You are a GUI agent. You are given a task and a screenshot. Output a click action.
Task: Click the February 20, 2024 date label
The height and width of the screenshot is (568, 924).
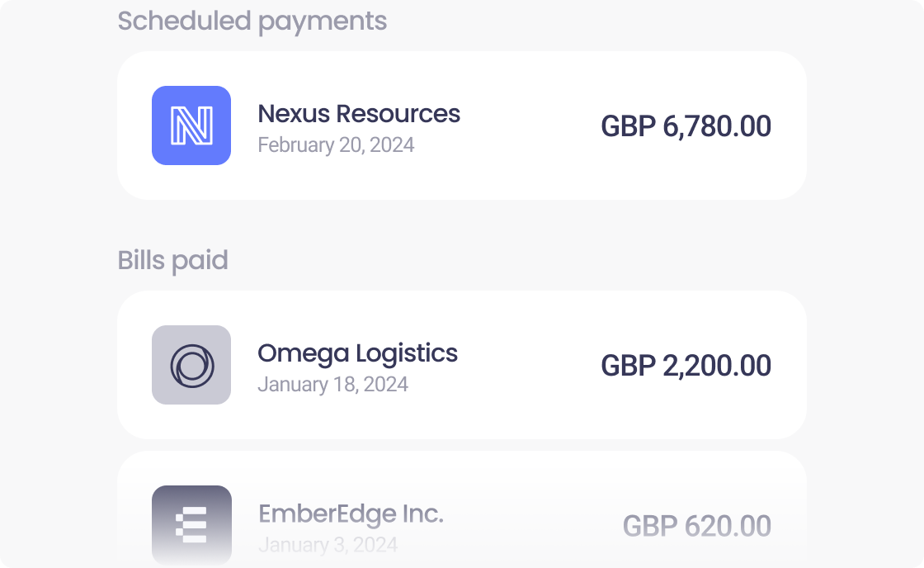coord(336,145)
